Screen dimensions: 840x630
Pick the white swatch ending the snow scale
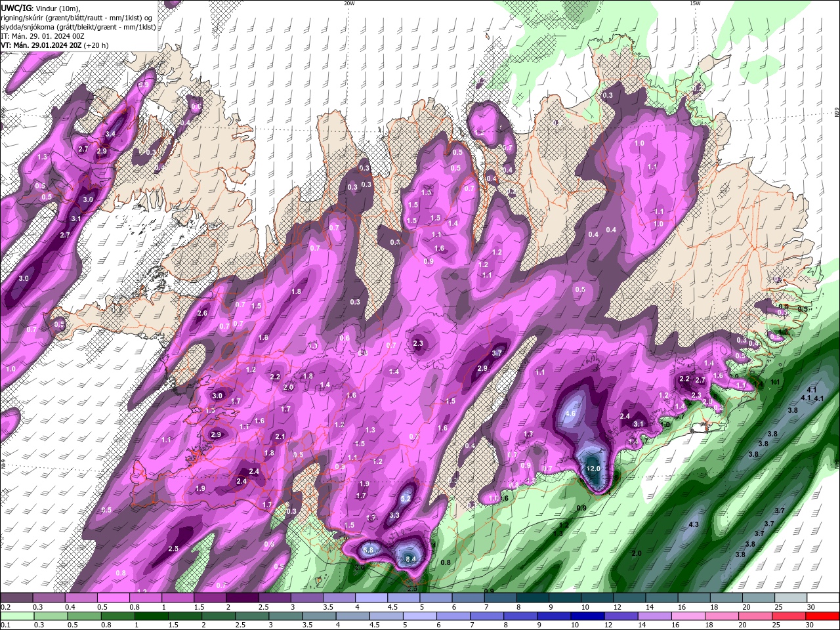823,598
